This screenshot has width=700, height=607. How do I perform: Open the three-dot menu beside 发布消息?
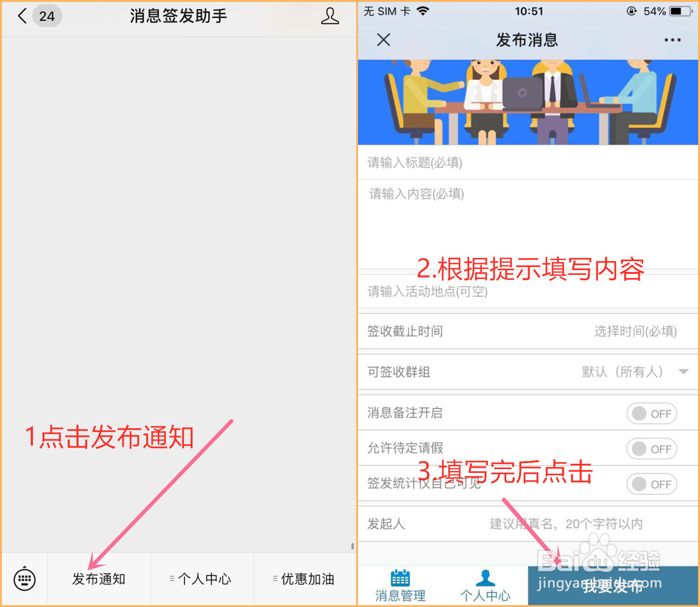point(671,40)
